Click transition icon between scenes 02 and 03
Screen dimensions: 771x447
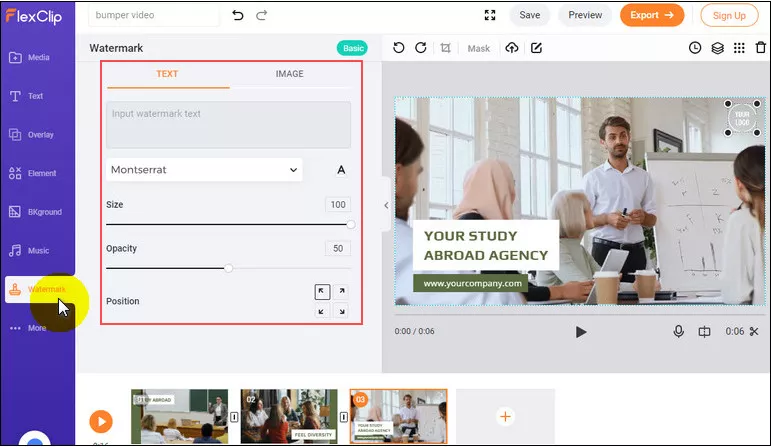pos(344,417)
